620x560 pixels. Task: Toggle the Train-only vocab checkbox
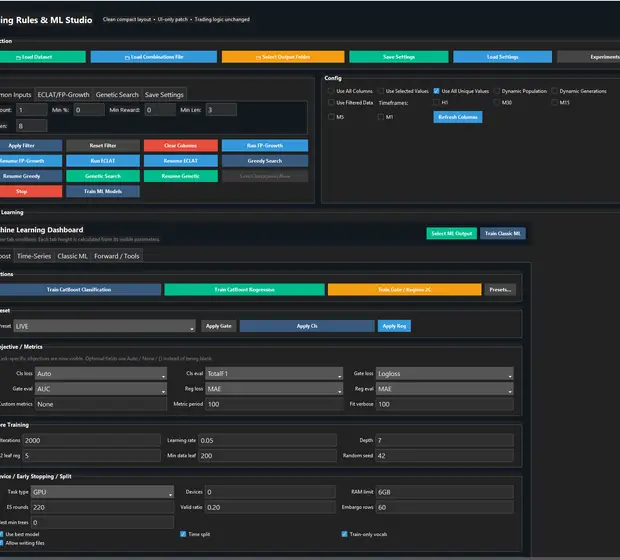(344, 534)
